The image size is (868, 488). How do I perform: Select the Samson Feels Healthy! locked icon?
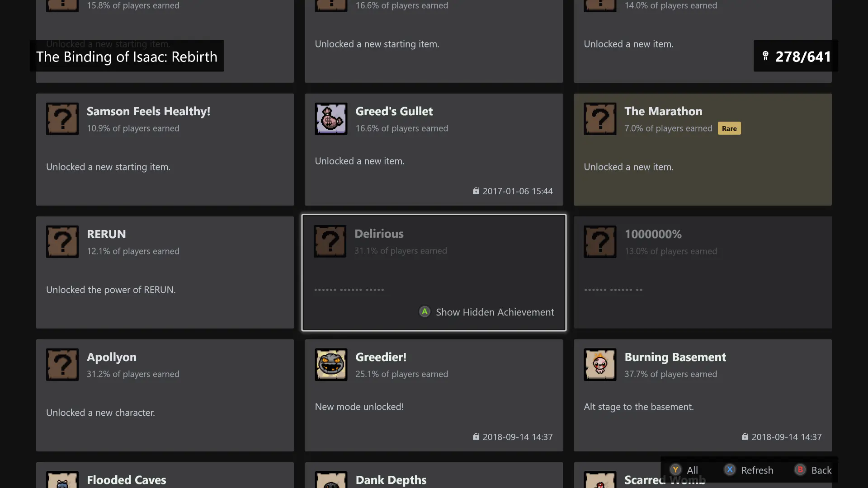click(x=62, y=119)
